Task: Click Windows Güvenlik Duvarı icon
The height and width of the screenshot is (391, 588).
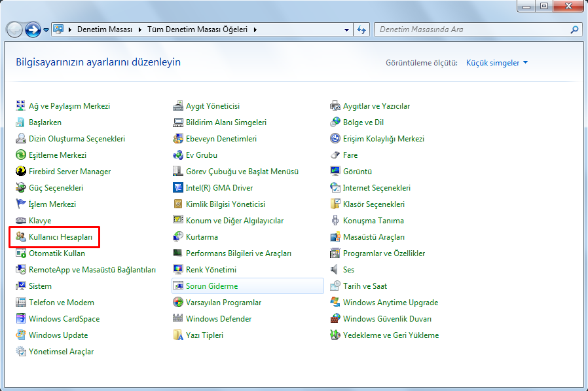Action: click(x=335, y=318)
